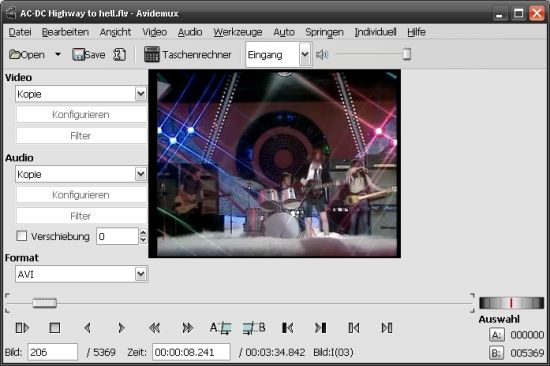Open a video file with Open button
Screen dimensions: 550x366
27,55
